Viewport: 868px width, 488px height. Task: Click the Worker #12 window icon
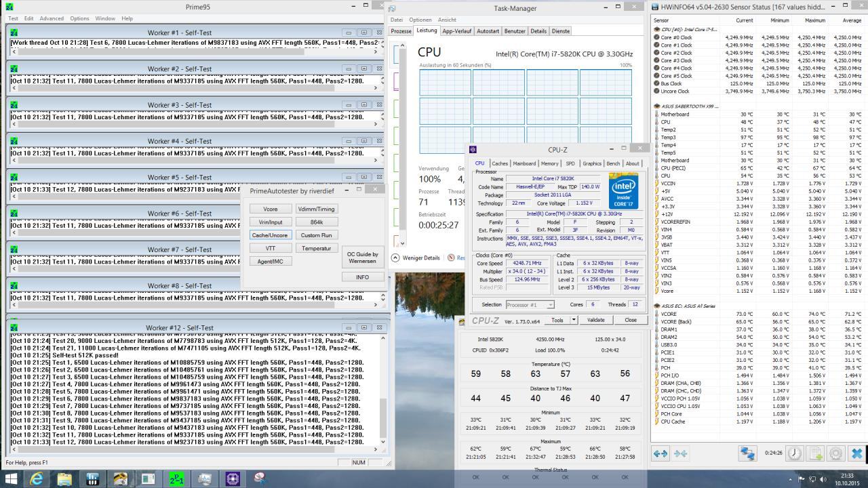(14, 327)
